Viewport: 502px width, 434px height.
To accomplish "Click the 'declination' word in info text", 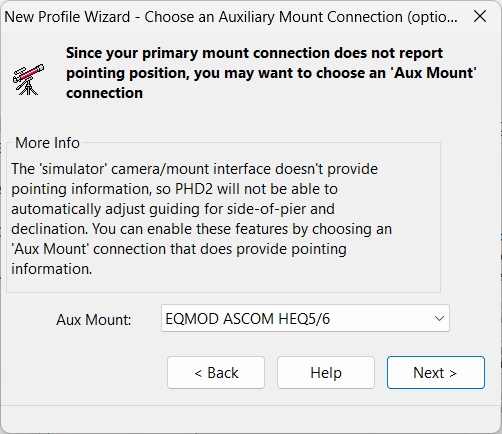I will [x=50, y=229].
